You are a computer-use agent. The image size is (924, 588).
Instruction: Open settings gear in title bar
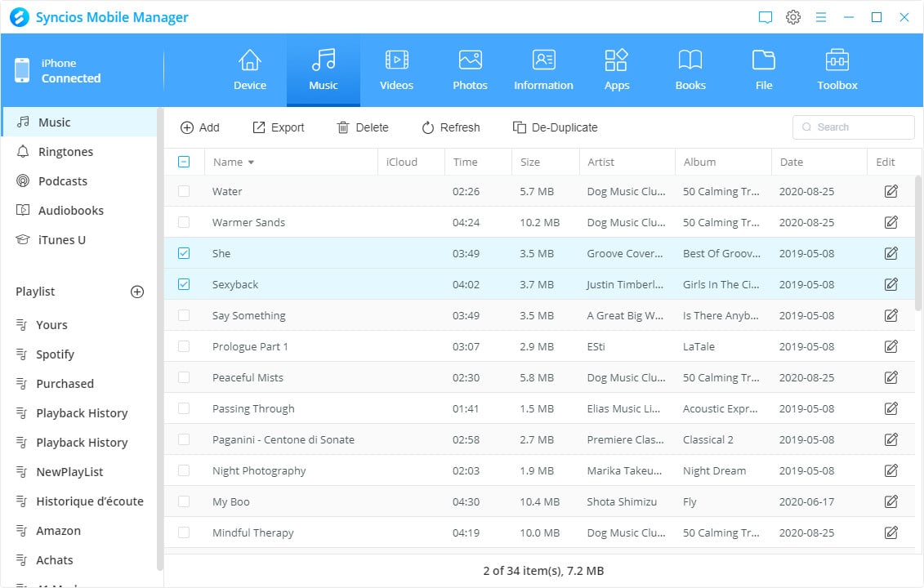793,17
